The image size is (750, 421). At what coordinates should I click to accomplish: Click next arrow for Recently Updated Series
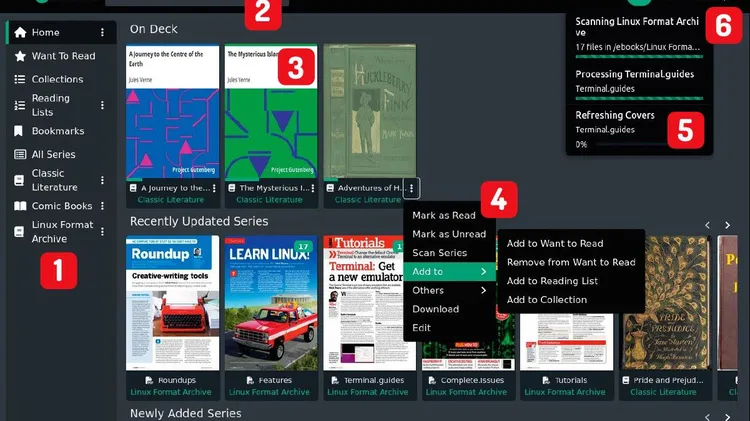click(728, 225)
